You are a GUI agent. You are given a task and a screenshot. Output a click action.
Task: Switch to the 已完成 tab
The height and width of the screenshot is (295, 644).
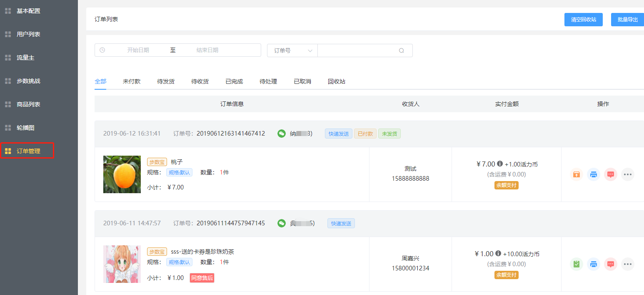(x=234, y=81)
